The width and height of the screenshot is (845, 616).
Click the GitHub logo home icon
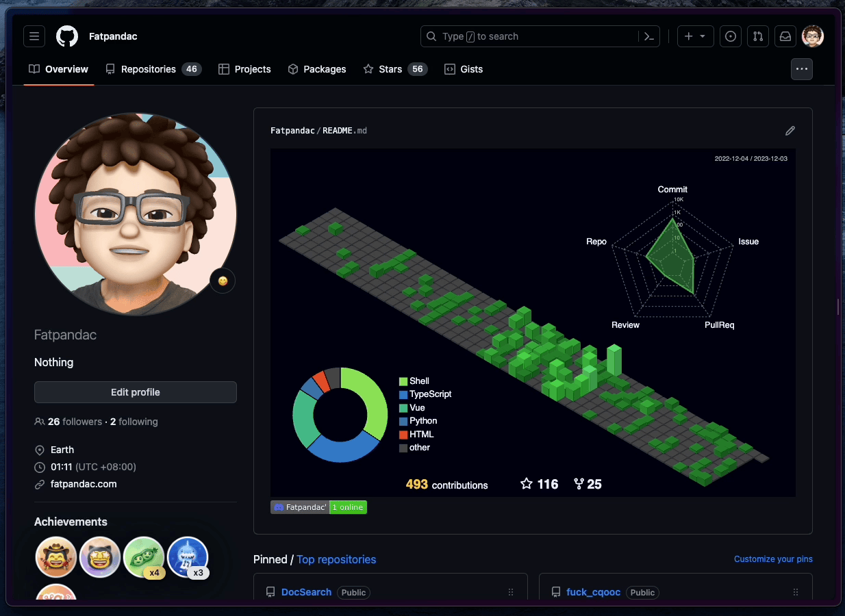pyautogui.click(x=67, y=36)
